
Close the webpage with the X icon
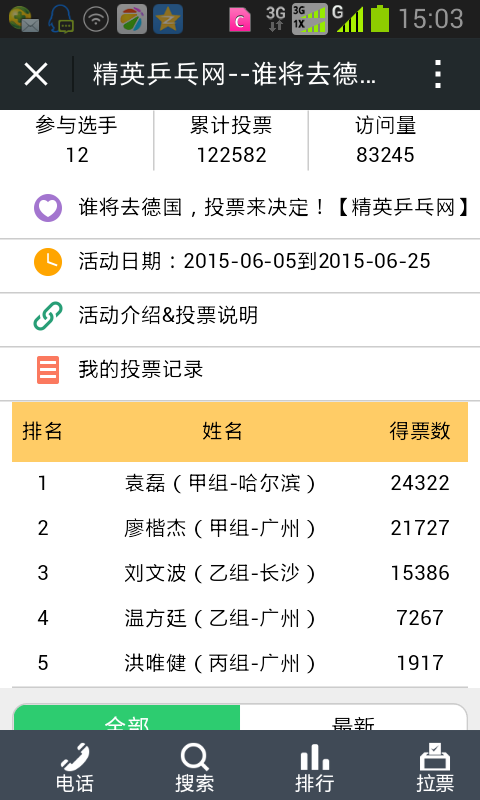coord(36,75)
